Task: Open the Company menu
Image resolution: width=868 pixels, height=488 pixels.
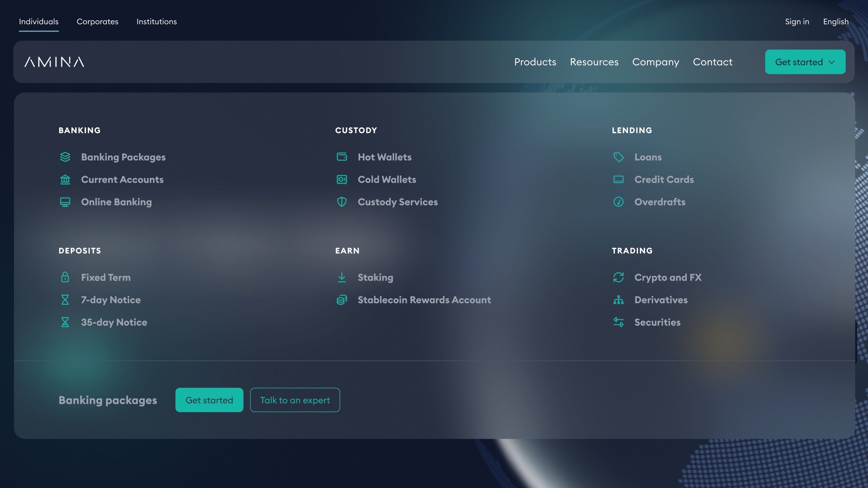Action: pyautogui.click(x=656, y=62)
